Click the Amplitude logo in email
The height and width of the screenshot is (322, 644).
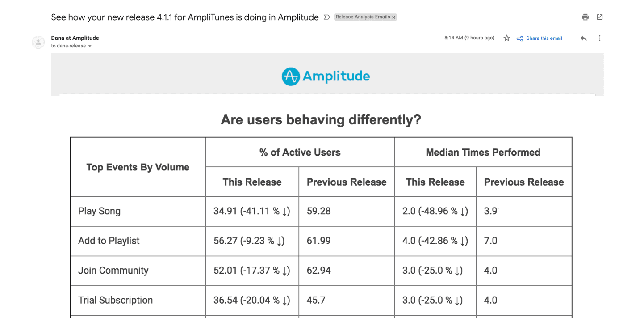326,76
